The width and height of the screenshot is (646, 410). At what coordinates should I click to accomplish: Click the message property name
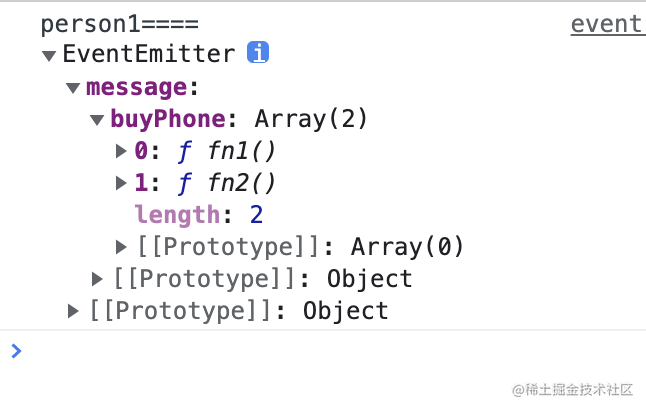point(136,87)
